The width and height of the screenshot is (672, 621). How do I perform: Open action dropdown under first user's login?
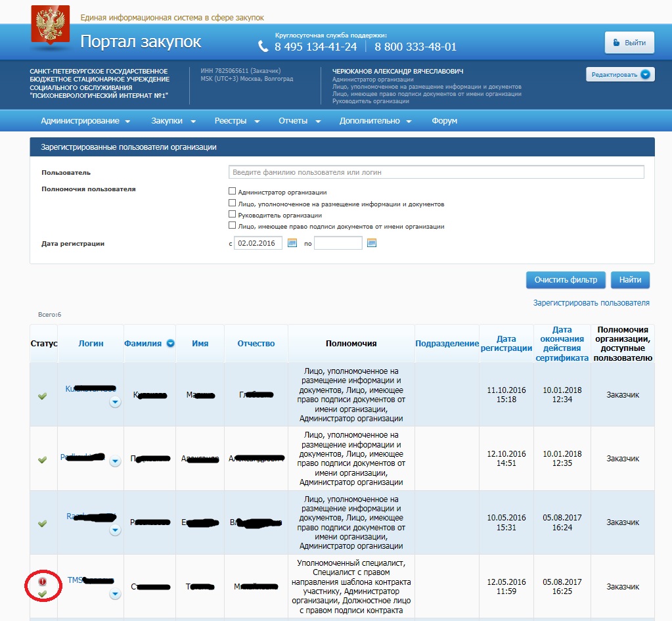115,402
